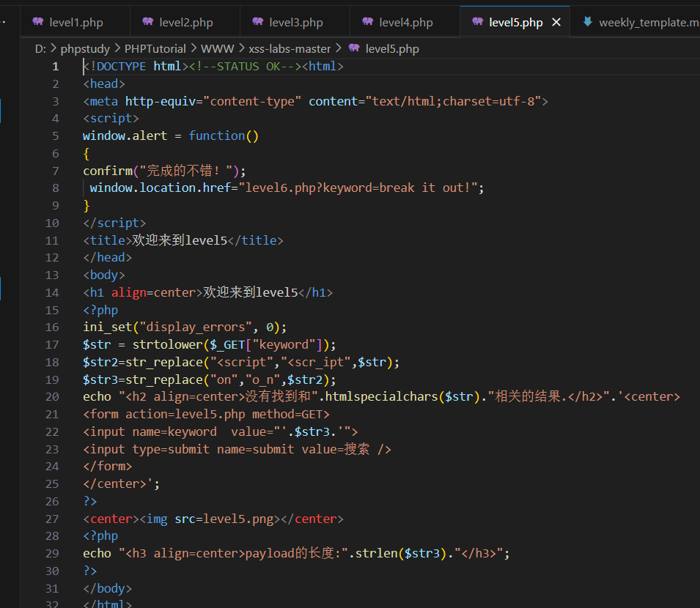700x608 pixels.
Task: Click "<img src=level5.png>" on line 27
Action: [210, 519]
